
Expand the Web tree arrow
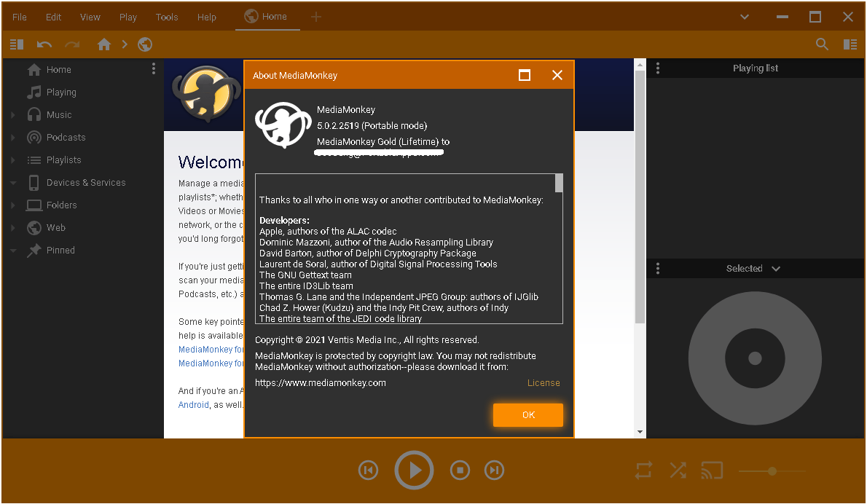[x=12, y=228]
